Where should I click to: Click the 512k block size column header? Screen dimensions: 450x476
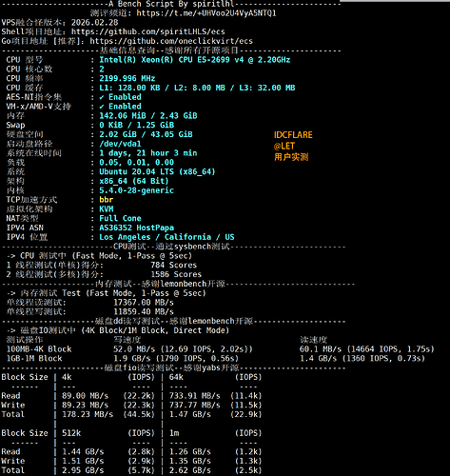click(x=71, y=433)
